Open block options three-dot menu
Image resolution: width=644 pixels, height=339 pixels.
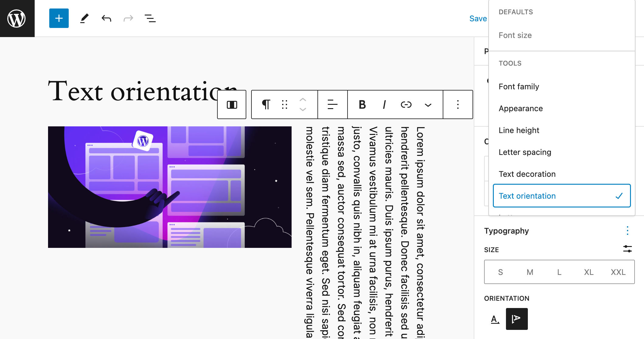[458, 105]
